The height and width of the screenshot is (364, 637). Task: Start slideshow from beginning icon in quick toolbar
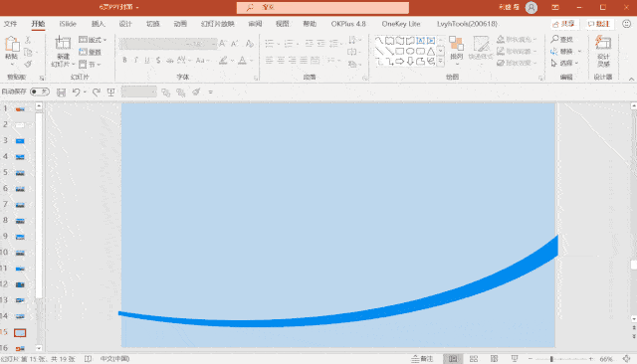coord(110,92)
